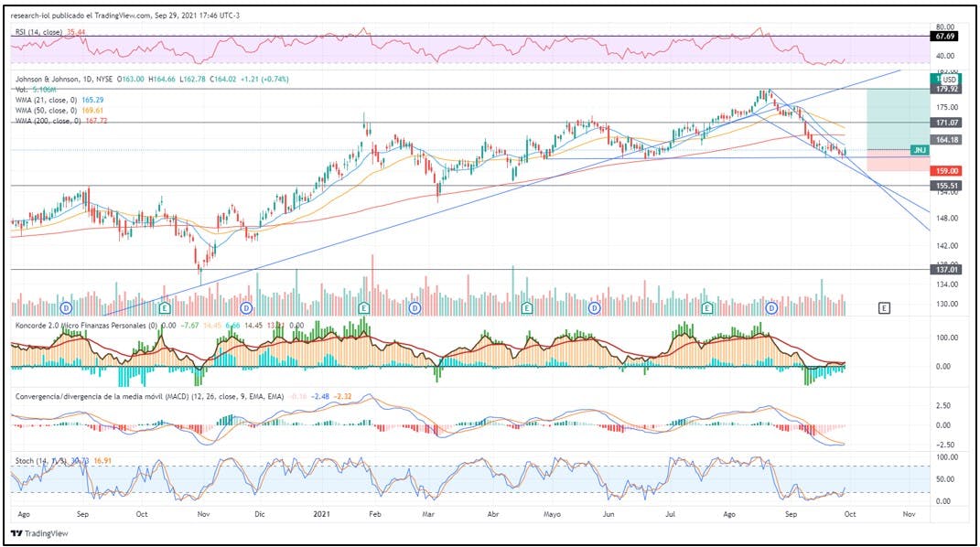Click the MACD indicator title
Image resolution: width=980 pixels, height=547 pixels.
tap(149, 396)
